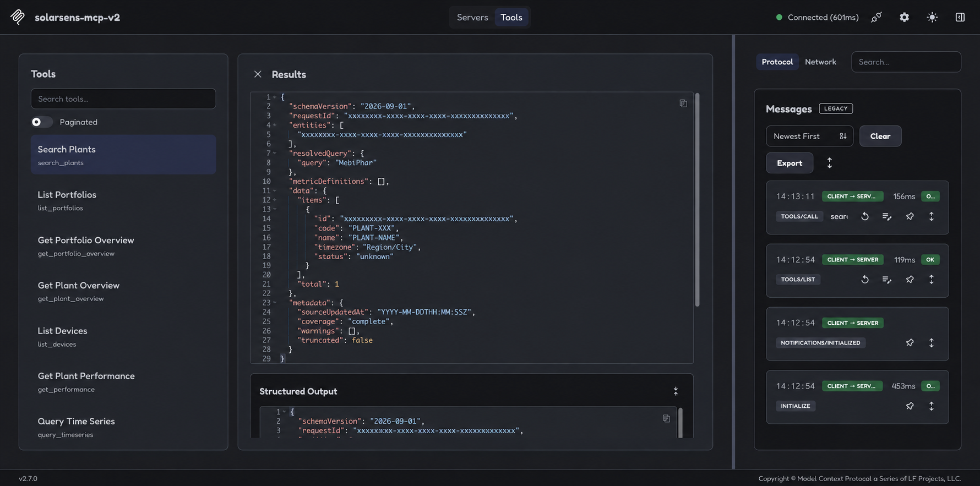Screen dimensions: 980x486
Task: Fold JSON at line 1 in Results
Action: pyautogui.click(x=275, y=97)
